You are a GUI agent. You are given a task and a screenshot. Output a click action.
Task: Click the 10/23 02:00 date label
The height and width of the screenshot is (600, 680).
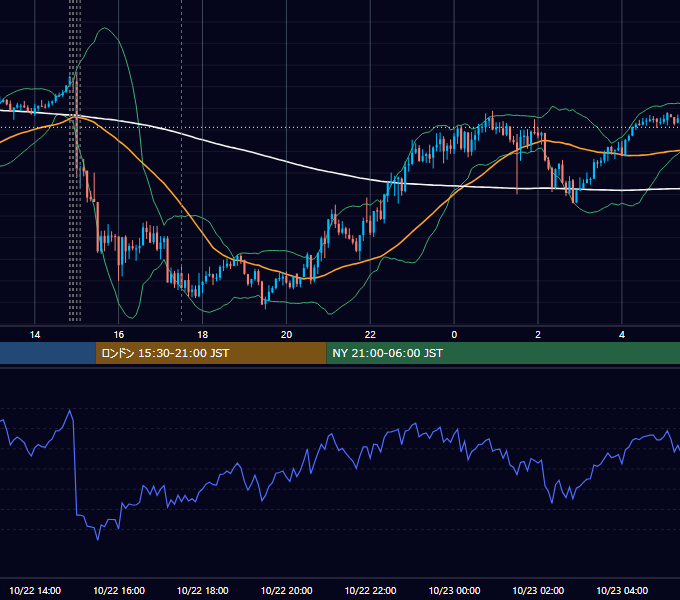[x=538, y=591]
